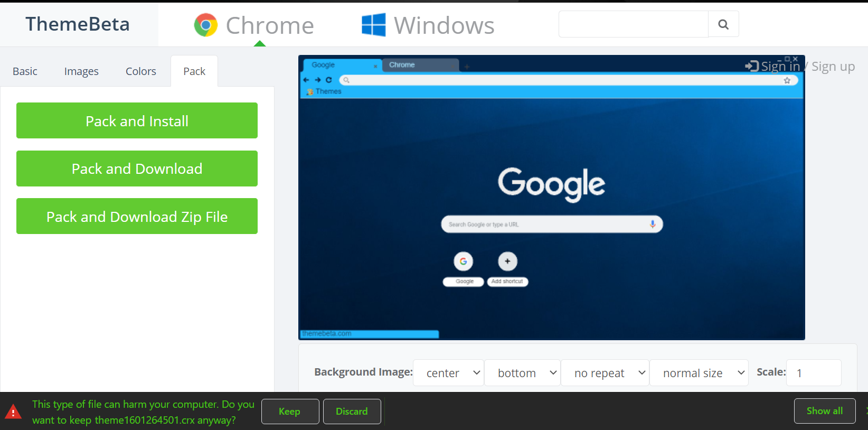Click the preview's reload arrow icon
Screen dimensions: 868x430
point(329,80)
